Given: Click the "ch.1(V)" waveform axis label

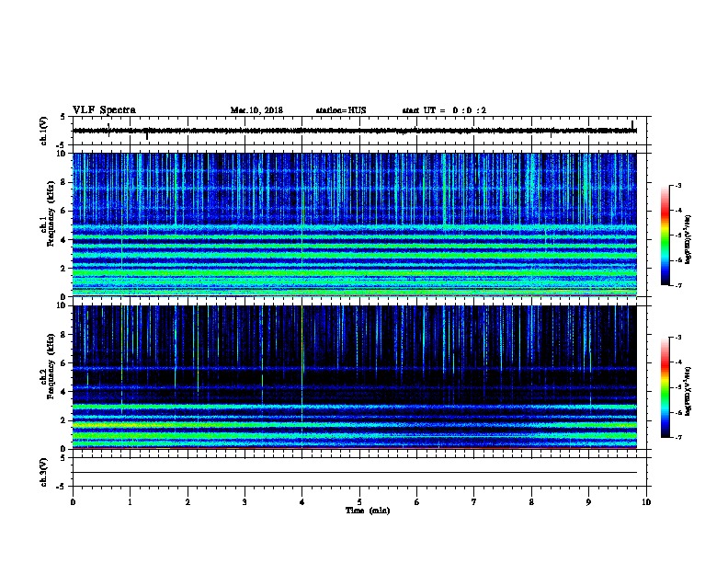Looking at the screenshot, I should pyautogui.click(x=43, y=131).
